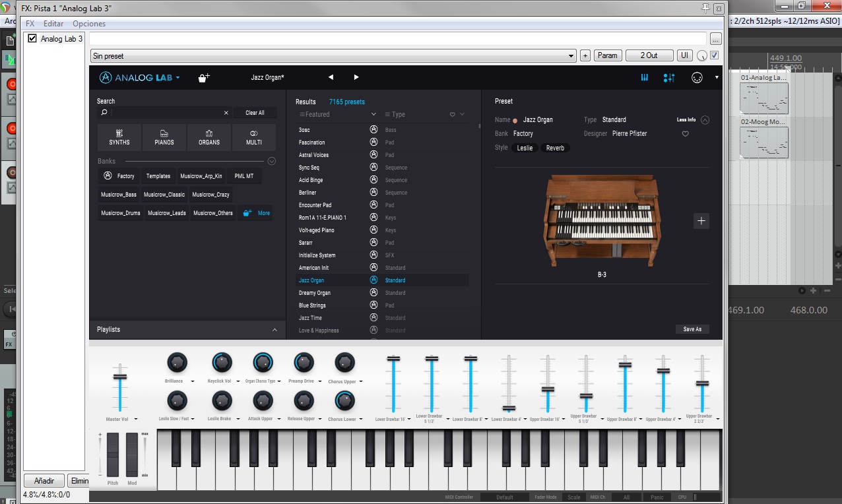The image size is (842, 504).
Task: Favorite Jazz Organ preset with heart icon
Action: [x=685, y=134]
